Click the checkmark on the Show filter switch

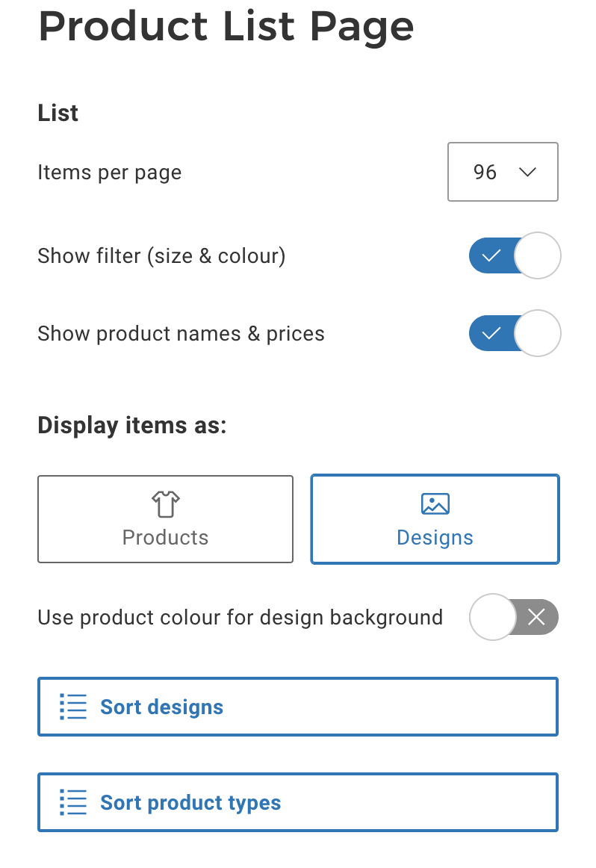click(x=491, y=256)
